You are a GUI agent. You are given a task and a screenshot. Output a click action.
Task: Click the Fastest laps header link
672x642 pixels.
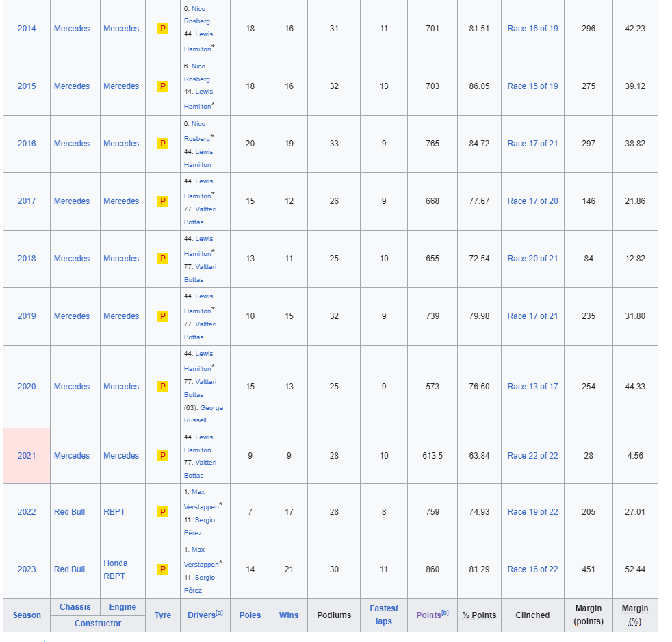tap(384, 615)
